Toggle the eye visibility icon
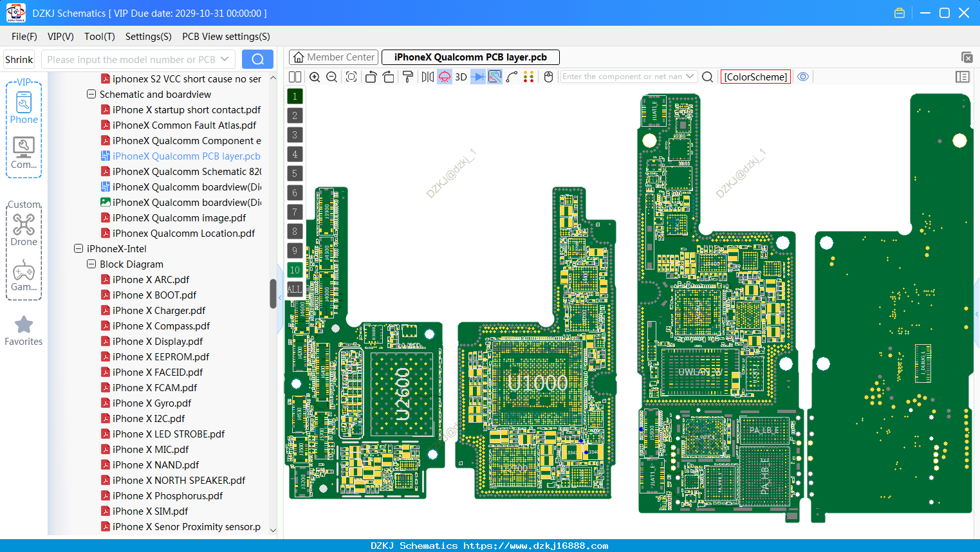The image size is (980, 552). click(803, 77)
